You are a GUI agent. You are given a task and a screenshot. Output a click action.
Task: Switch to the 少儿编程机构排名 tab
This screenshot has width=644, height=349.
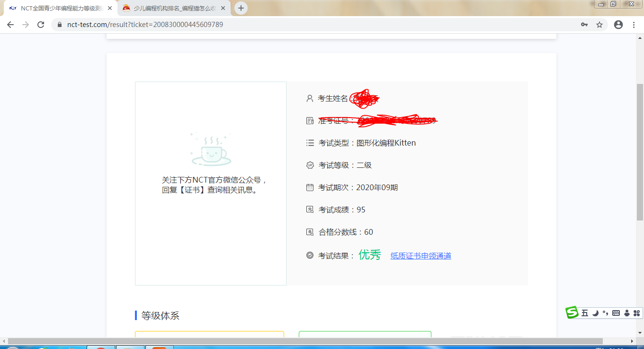click(173, 8)
